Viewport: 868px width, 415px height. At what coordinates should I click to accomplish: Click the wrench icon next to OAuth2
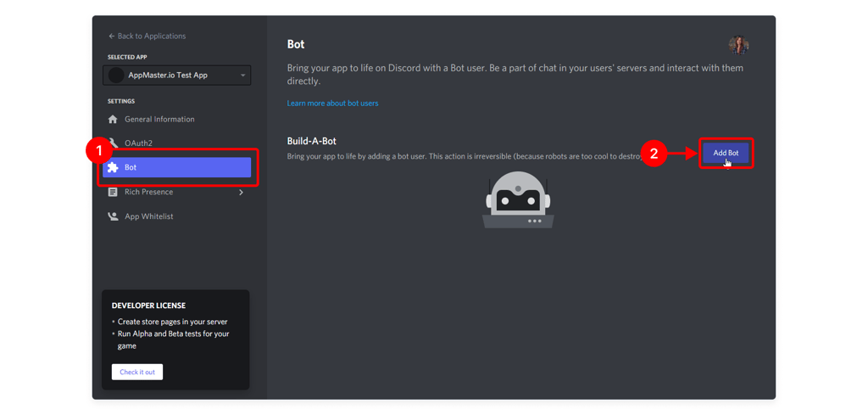click(114, 143)
